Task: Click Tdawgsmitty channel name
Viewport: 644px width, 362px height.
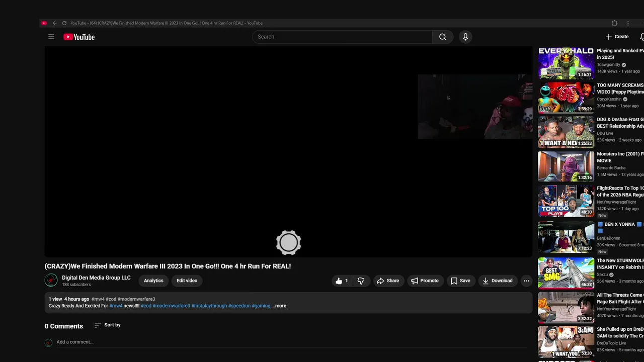Action: coord(608,65)
